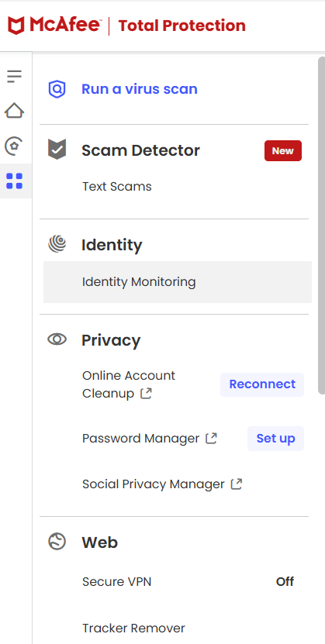325x644 pixels.
Task: Toggle Secure VPN Off status
Action: click(285, 581)
